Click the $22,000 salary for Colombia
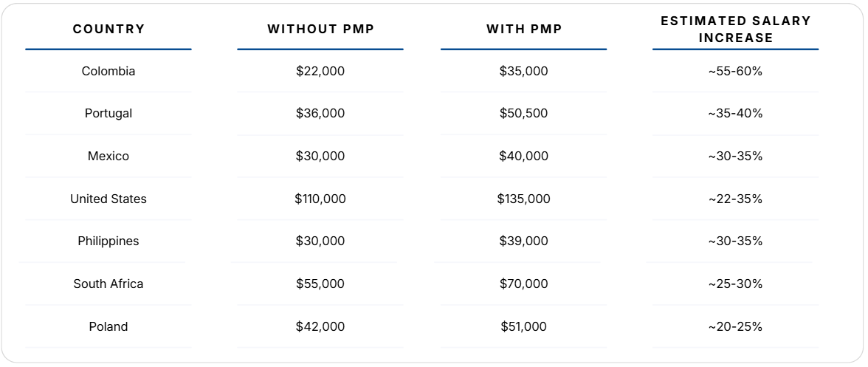868x367 pixels. tap(320, 71)
